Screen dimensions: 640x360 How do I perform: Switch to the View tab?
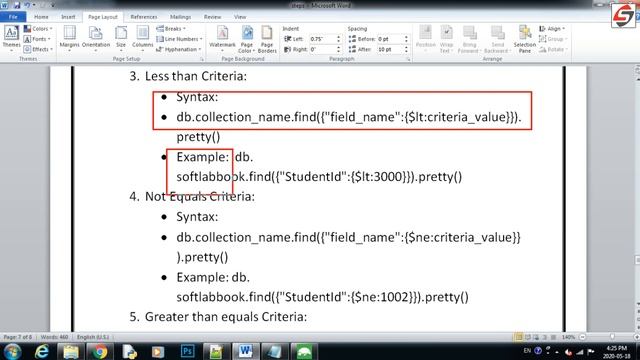[240, 17]
